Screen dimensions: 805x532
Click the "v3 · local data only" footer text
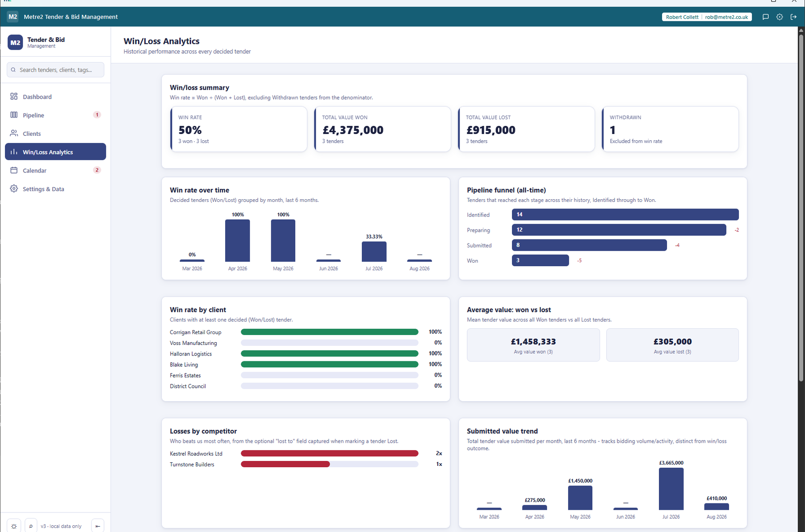pyautogui.click(x=61, y=526)
